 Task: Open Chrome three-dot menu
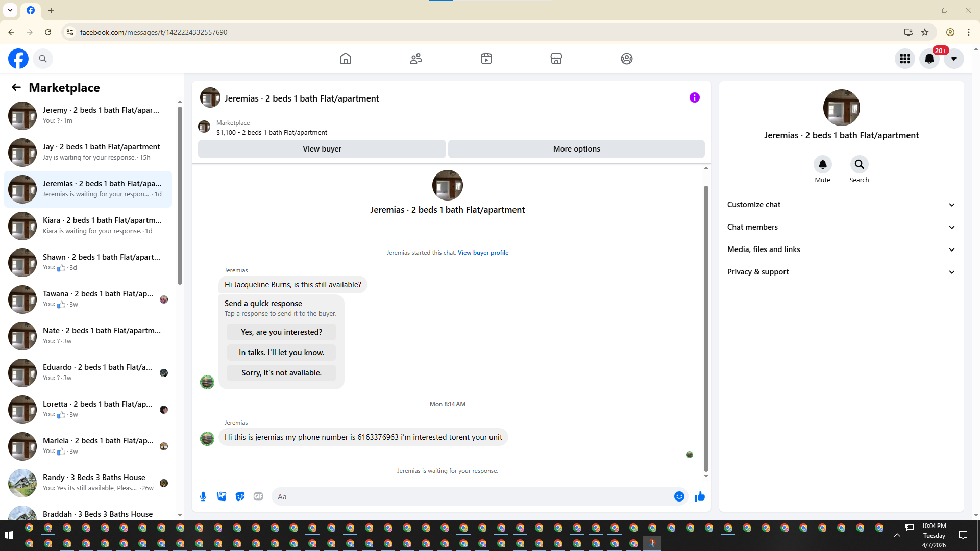tap(969, 32)
